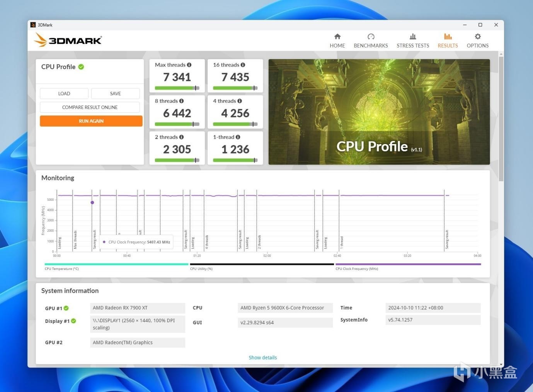Click the Max threads score bar
533x392 pixels.
(x=177, y=88)
